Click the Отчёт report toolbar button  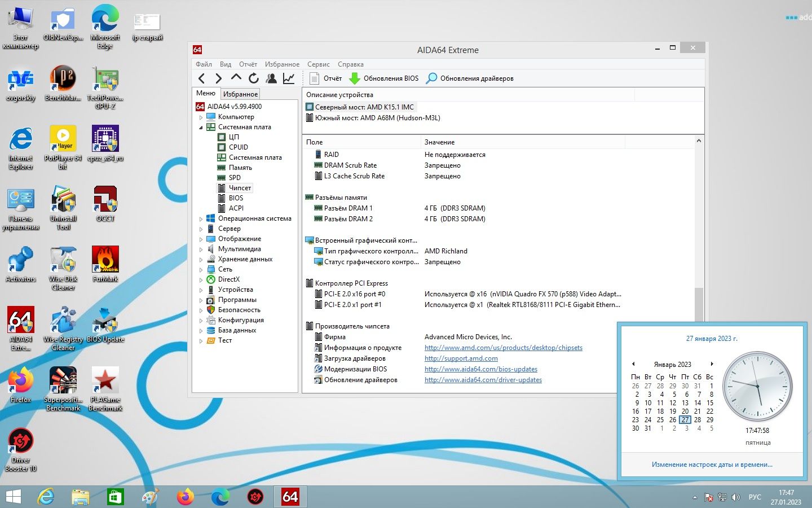326,78
